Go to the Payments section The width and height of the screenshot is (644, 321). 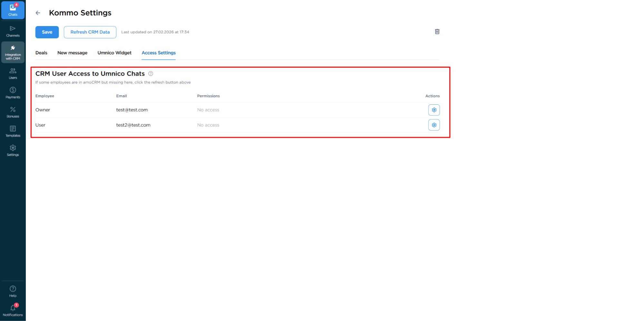coord(13,92)
